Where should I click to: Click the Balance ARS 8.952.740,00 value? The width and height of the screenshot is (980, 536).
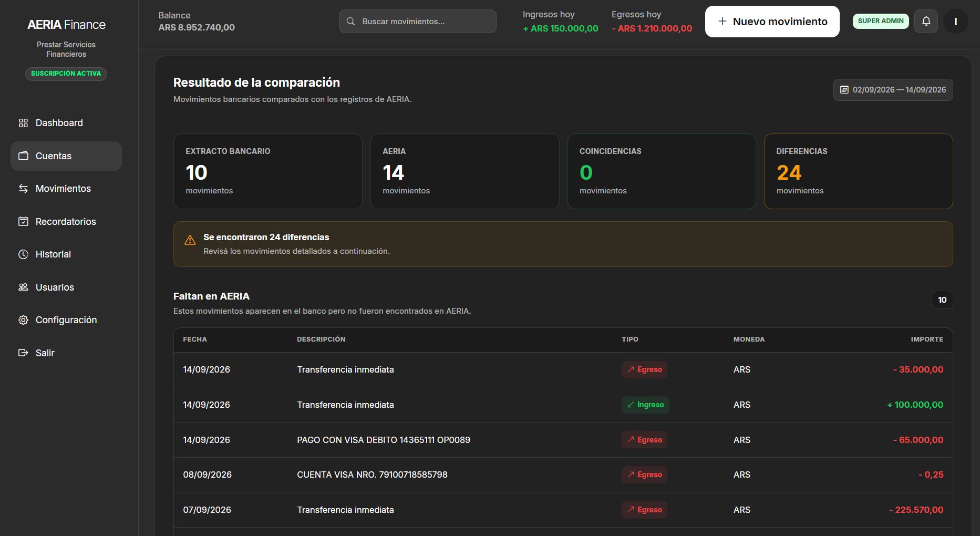click(x=197, y=27)
